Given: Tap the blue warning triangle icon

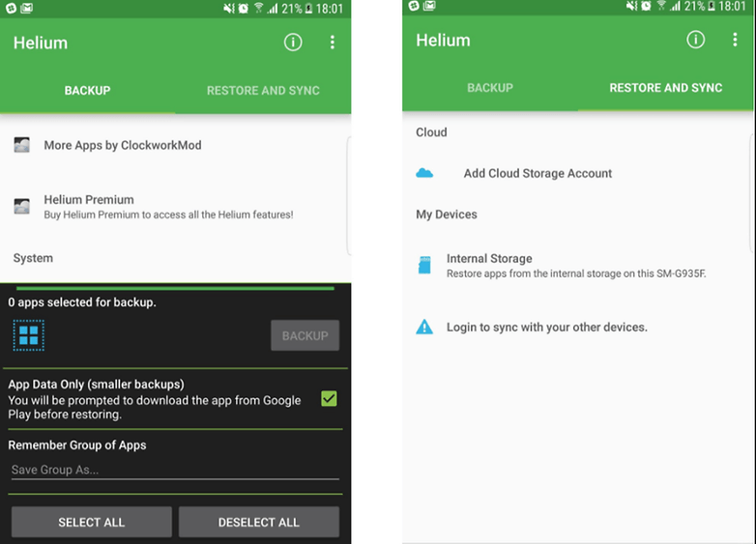Looking at the screenshot, I should coord(424,327).
